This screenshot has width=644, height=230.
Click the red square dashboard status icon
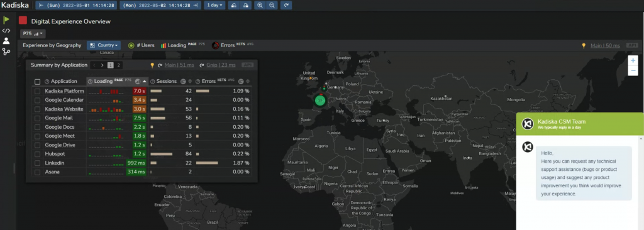(x=23, y=21)
